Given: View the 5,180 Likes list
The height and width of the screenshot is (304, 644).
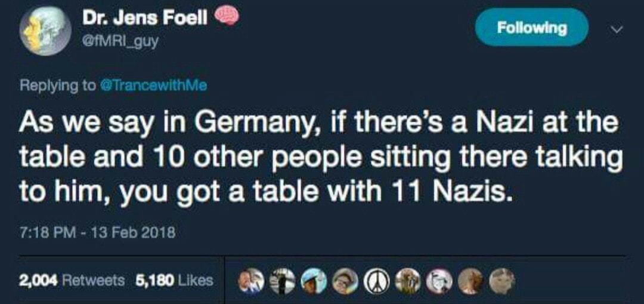Looking at the screenshot, I should coord(174,280).
